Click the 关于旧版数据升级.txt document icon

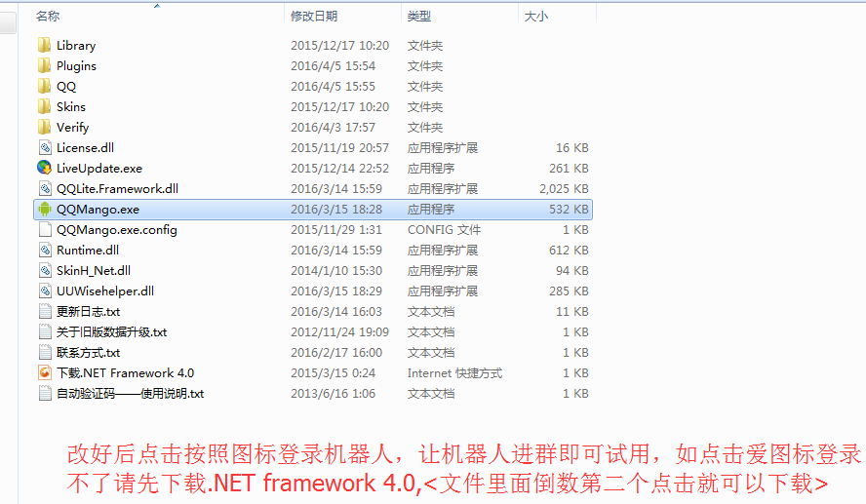(45, 331)
